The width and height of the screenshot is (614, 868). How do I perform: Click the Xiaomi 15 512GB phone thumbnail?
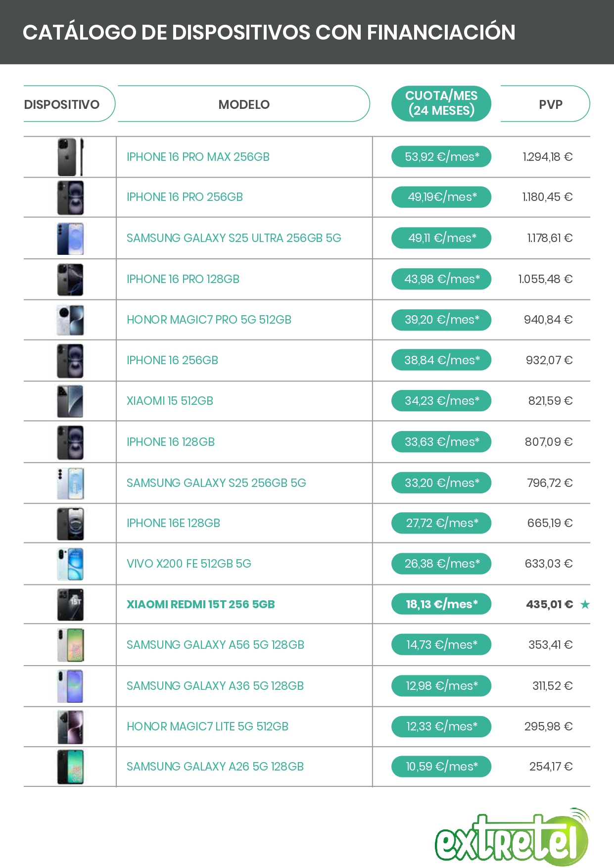pyautogui.click(x=70, y=401)
